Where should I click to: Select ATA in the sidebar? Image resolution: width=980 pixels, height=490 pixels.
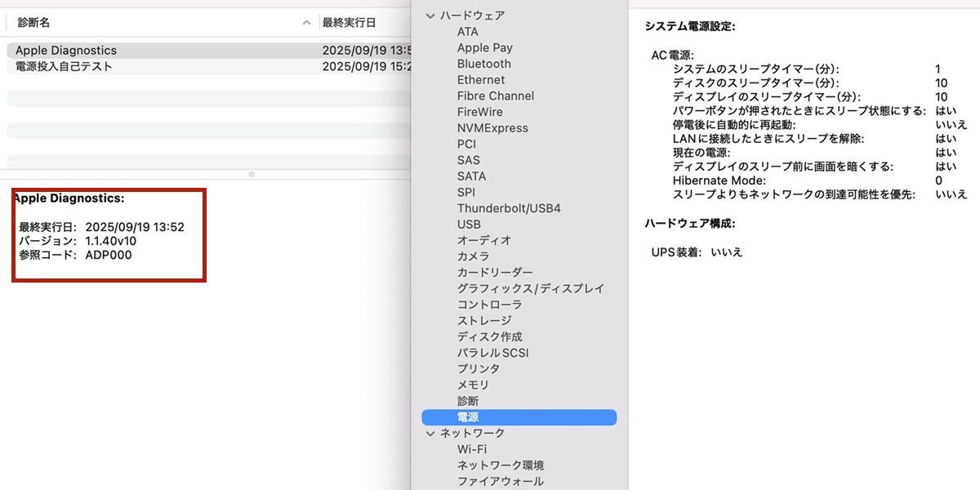point(468,32)
